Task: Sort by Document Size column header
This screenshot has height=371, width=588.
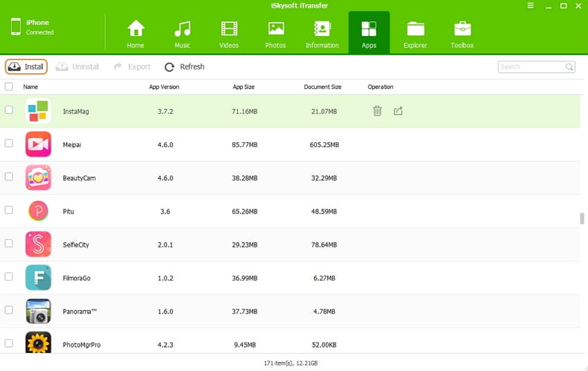Action: tap(322, 87)
